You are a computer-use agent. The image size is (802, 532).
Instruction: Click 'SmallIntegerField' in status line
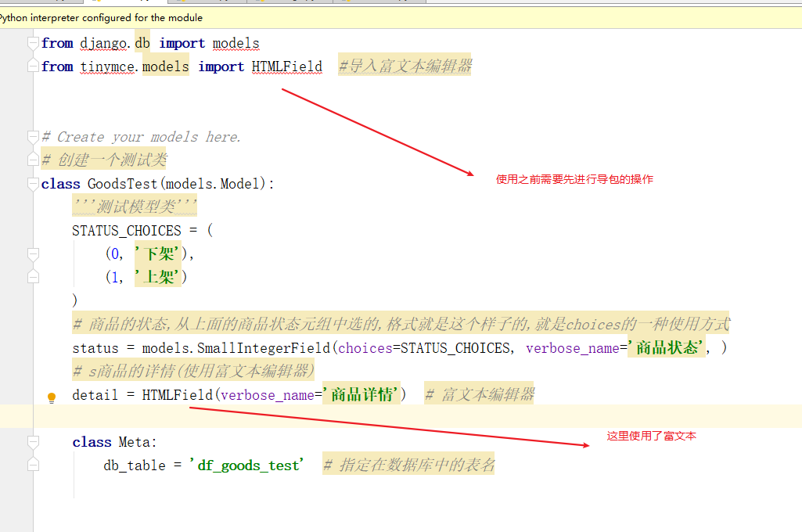pyautogui.click(x=264, y=348)
